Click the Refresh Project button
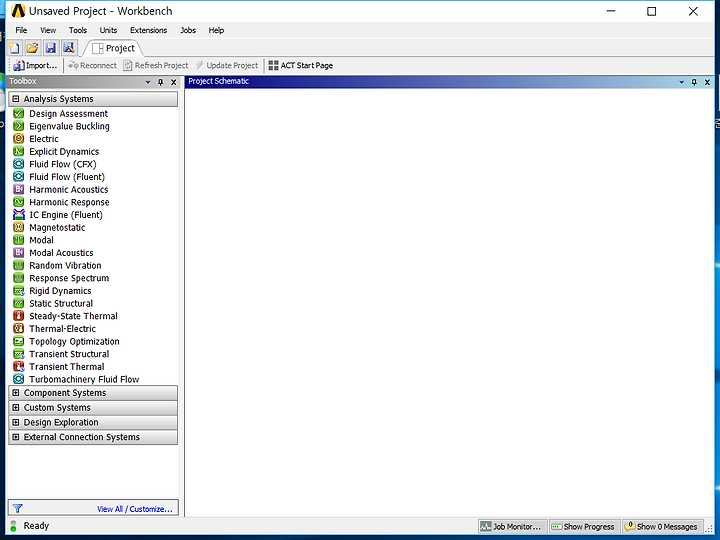Image resolution: width=720 pixels, height=540 pixels. coord(156,66)
